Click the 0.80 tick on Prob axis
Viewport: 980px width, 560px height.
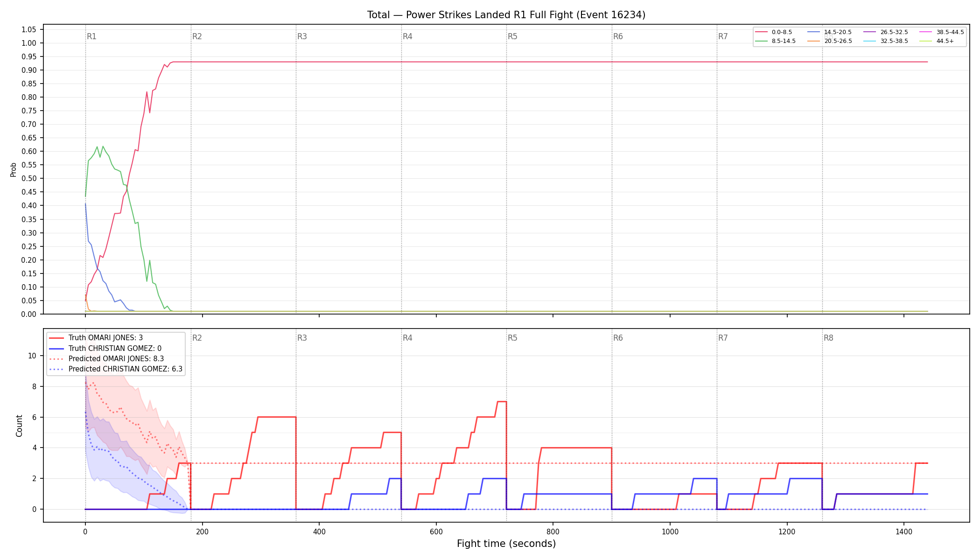pyautogui.click(x=28, y=97)
